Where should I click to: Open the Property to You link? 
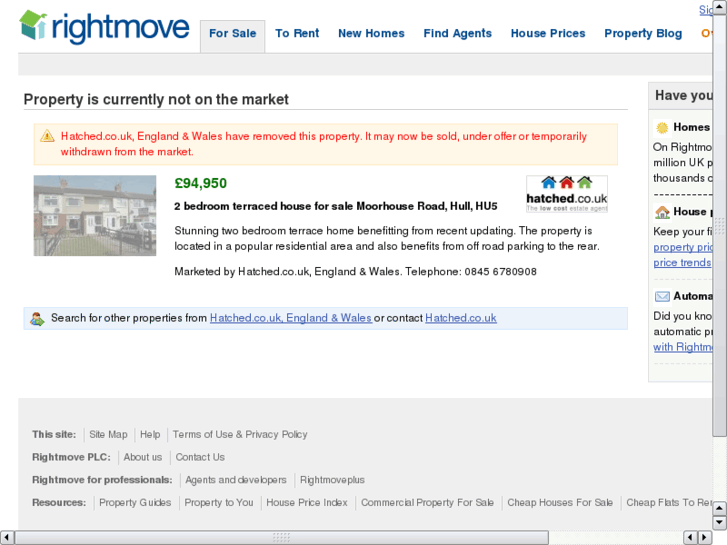tap(219, 503)
